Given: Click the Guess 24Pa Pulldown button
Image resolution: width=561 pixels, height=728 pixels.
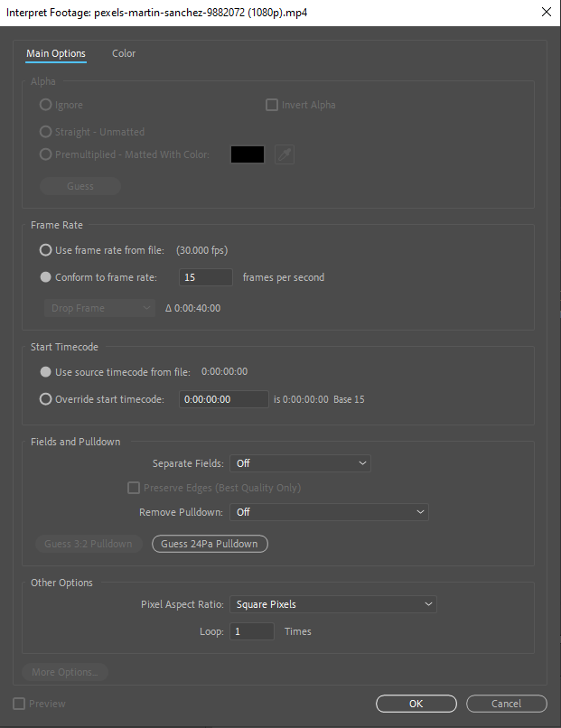Looking at the screenshot, I should (x=210, y=544).
